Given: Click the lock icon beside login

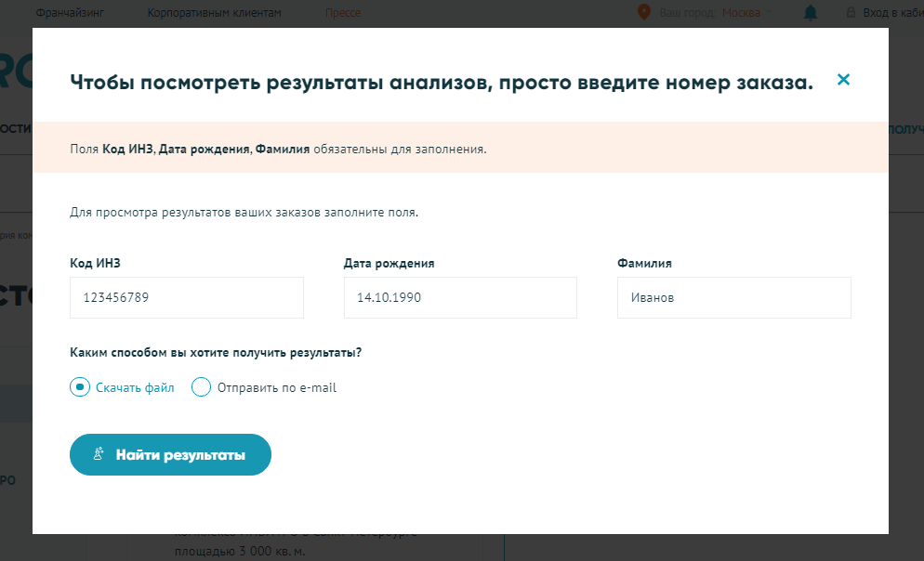Looking at the screenshot, I should (851, 12).
